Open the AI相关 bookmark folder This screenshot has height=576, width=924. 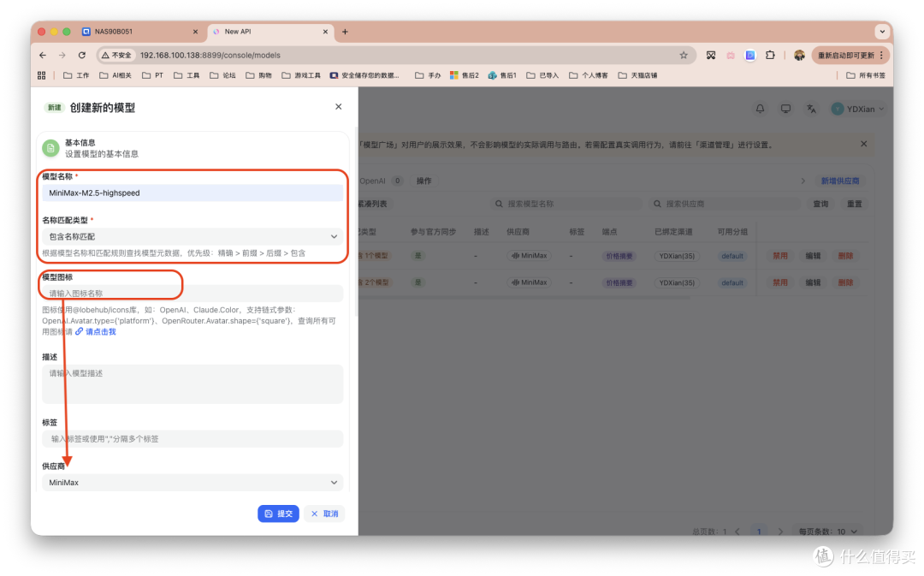115,75
